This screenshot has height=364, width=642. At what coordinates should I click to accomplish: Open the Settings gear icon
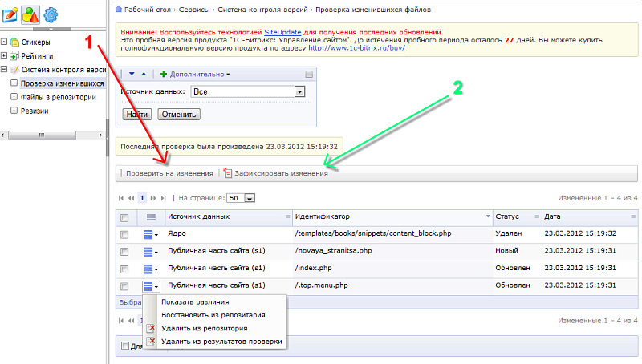click(x=51, y=14)
